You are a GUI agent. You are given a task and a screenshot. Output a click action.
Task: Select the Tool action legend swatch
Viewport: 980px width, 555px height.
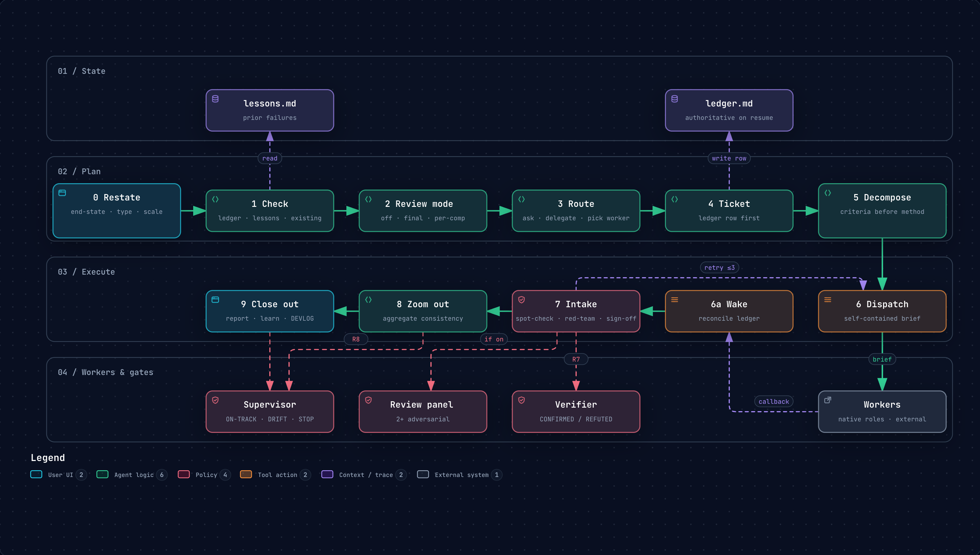click(x=246, y=474)
